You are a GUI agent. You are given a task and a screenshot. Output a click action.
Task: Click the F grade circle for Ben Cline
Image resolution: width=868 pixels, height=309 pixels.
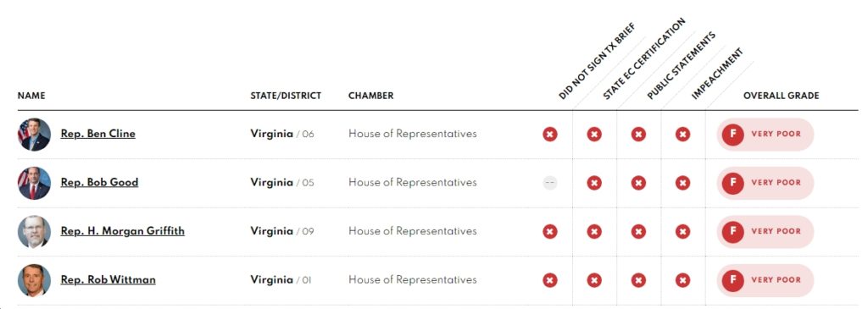tap(733, 135)
